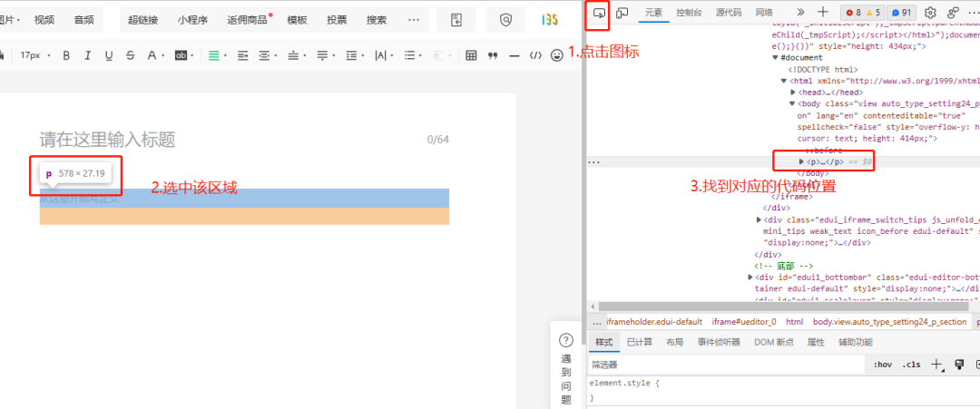Viewport: 980px width, 409px height.
Task: Click the 筛选器 filter field
Action: pyautogui.click(x=726, y=365)
